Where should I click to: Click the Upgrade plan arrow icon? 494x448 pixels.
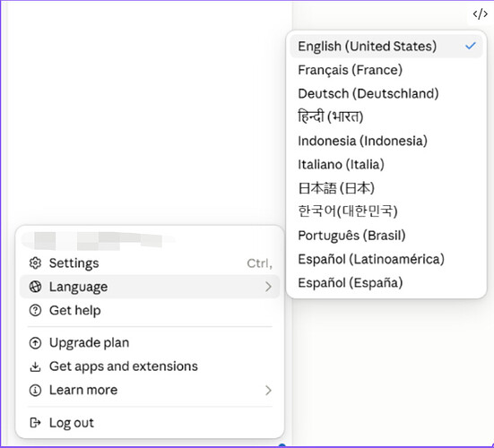point(35,343)
